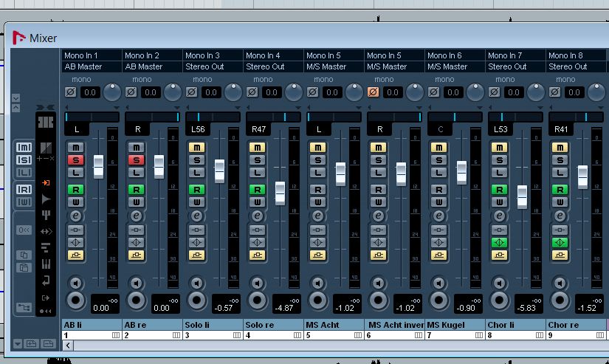Edit channel settings for AB li
Viewport: 609px width, 364px height.
(x=75, y=216)
